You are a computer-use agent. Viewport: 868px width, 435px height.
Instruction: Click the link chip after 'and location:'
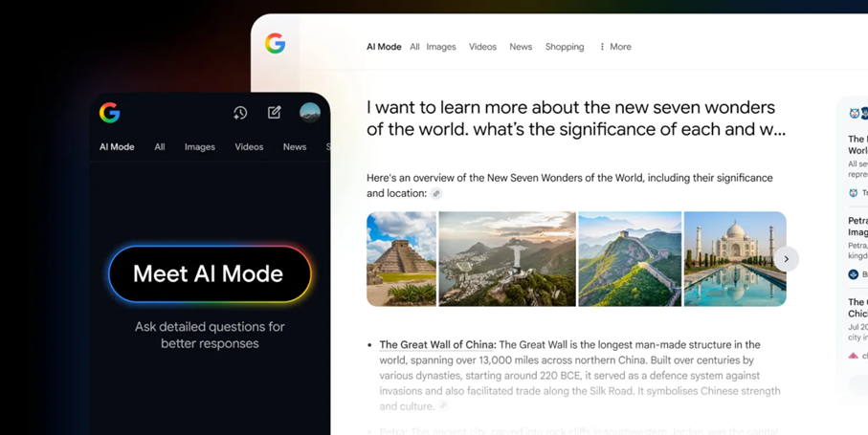point(436,193)
